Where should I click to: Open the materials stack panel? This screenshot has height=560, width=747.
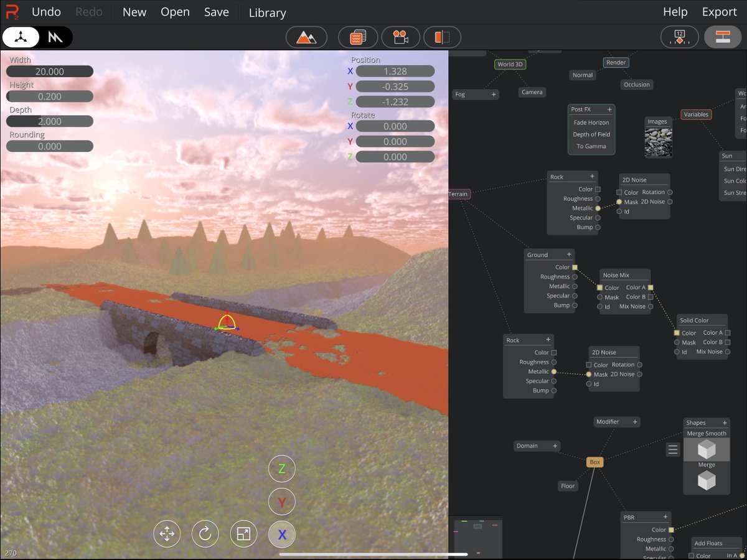[357, 37]
